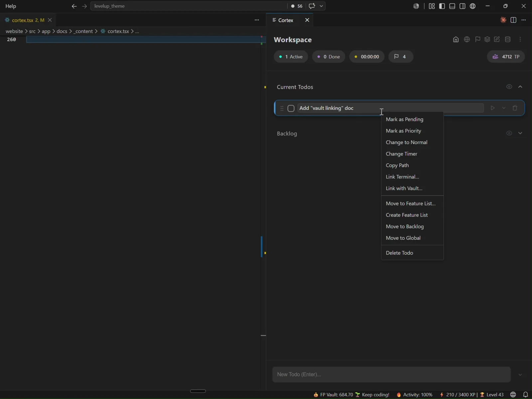532x399 pixels.
Task: Click the status bar globe icon
Action: pyautogui.click(x=513, y=395)
